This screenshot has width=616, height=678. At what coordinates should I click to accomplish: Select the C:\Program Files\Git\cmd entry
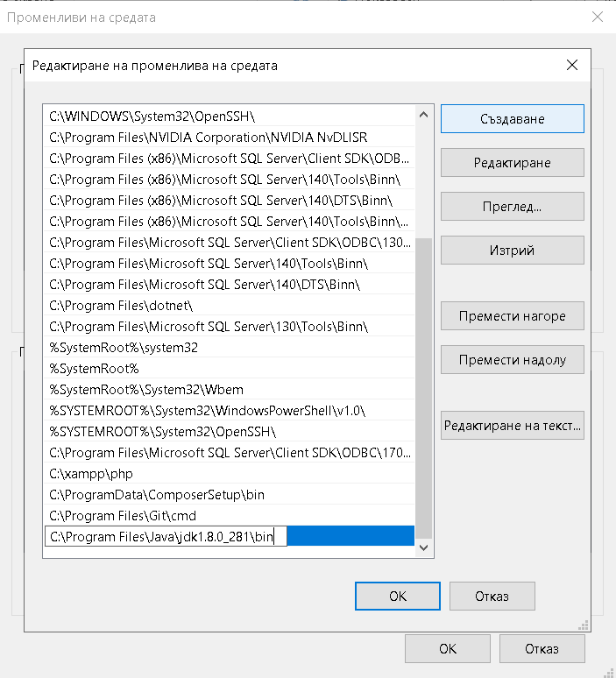point(229,515)
